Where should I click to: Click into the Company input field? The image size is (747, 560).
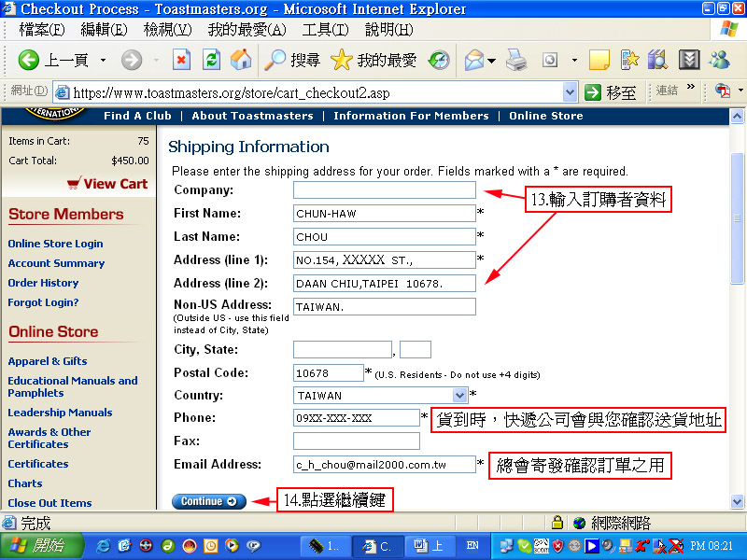[384, 190]
